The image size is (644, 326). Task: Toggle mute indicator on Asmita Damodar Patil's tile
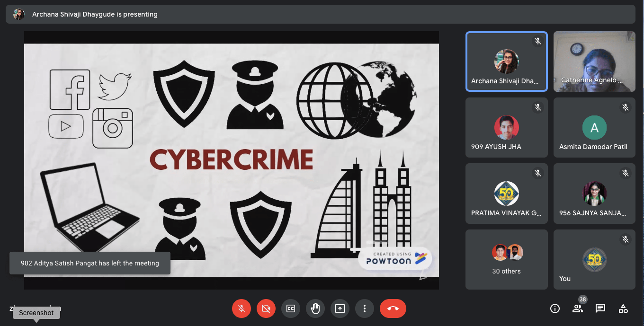(626, 107)
